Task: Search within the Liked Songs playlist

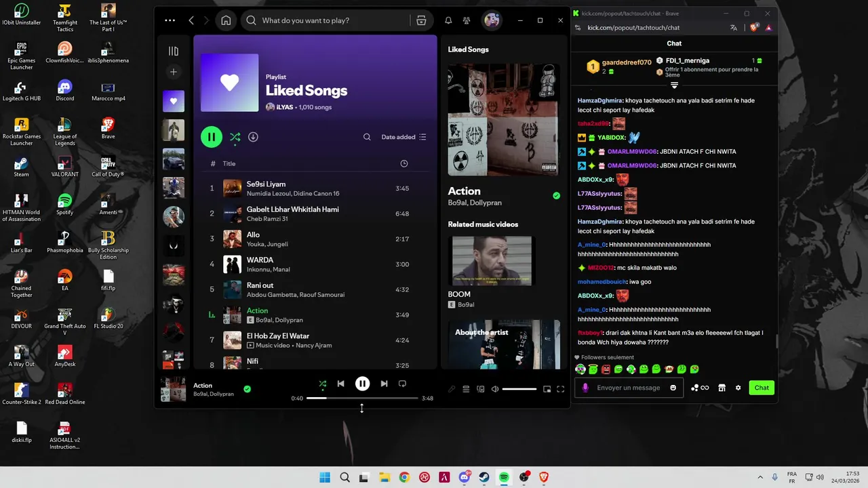Action: tap(367, 137)
